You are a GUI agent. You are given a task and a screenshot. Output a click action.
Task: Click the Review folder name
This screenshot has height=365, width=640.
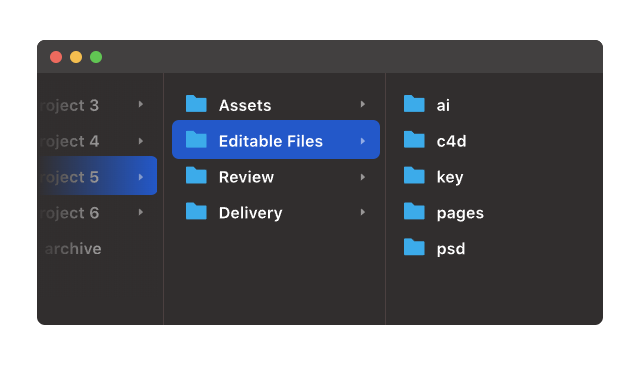pyautogui.click(x=246, y=177)
